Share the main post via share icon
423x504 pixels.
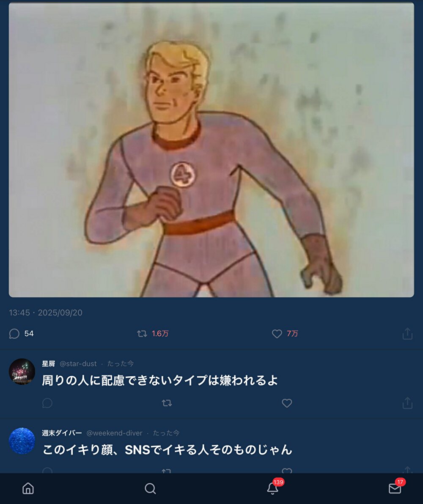click(407, 334)
